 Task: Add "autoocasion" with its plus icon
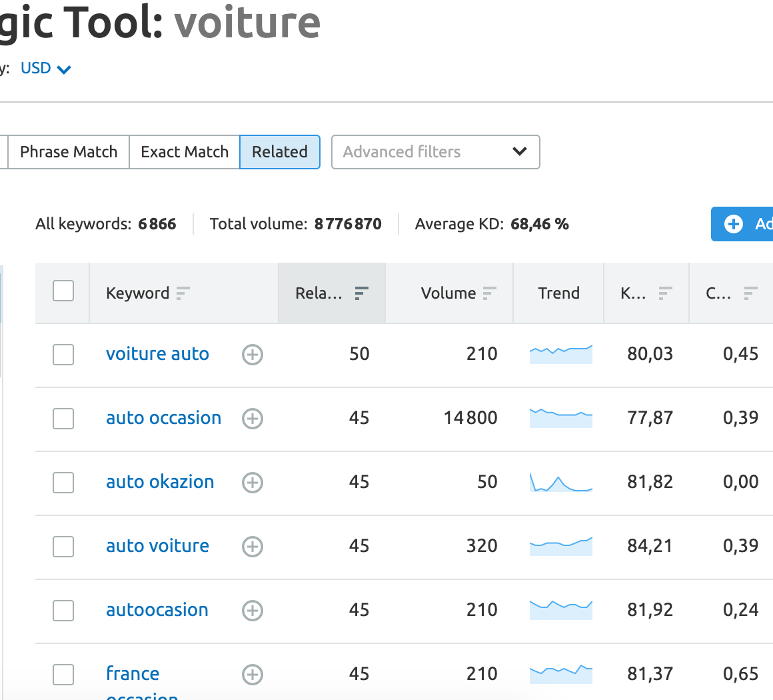(252, 611)
